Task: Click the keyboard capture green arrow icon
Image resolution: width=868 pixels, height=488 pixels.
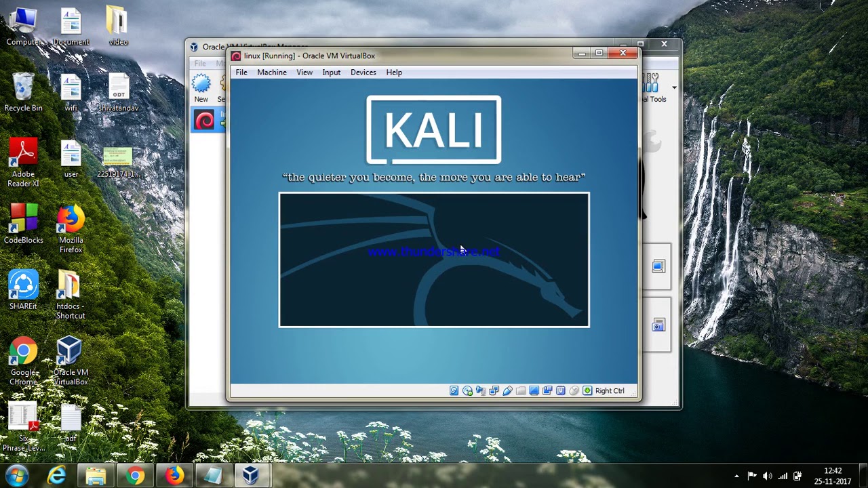Action: [x=587, y=390]
